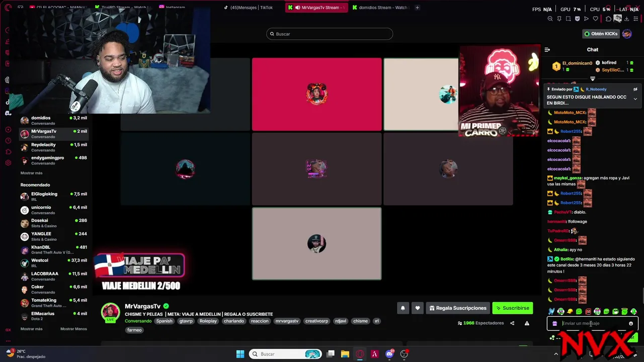Click the Roleplay tag
Image resolution: width=644 pixels, height=362 pixels.
(208, 321)
